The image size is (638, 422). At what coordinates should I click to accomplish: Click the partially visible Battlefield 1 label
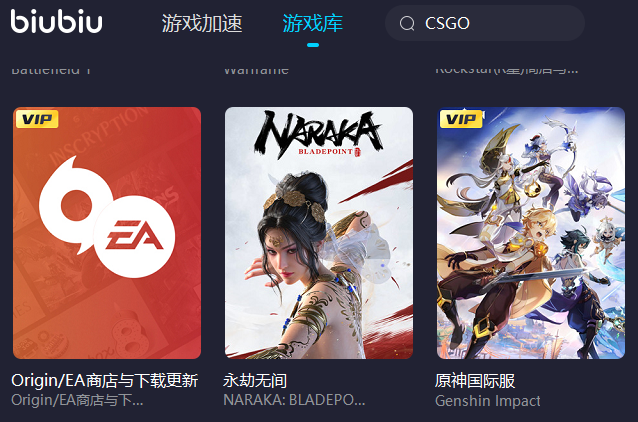point(51,70)
